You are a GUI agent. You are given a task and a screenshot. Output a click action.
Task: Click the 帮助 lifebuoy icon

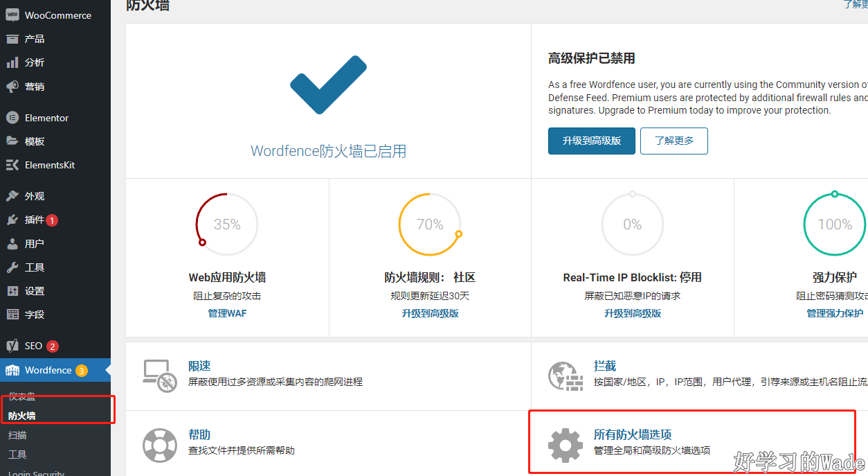point(160,445)
